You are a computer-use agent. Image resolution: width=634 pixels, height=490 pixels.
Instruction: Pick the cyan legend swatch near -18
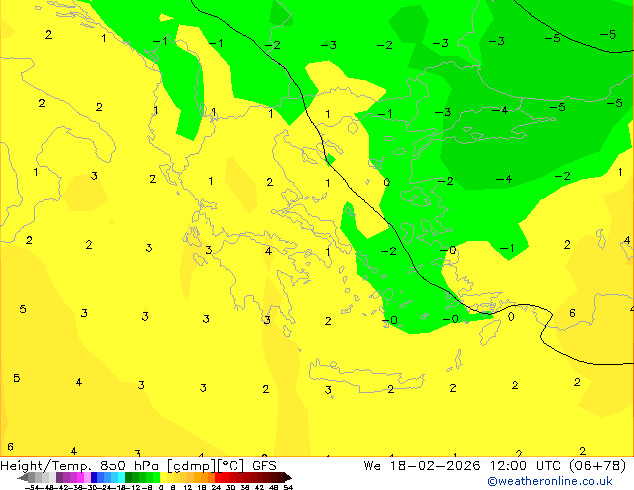(x=121, y=477)
